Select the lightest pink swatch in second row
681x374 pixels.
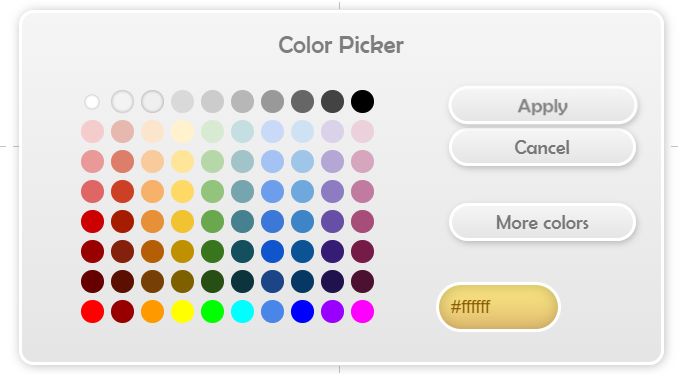93,132
